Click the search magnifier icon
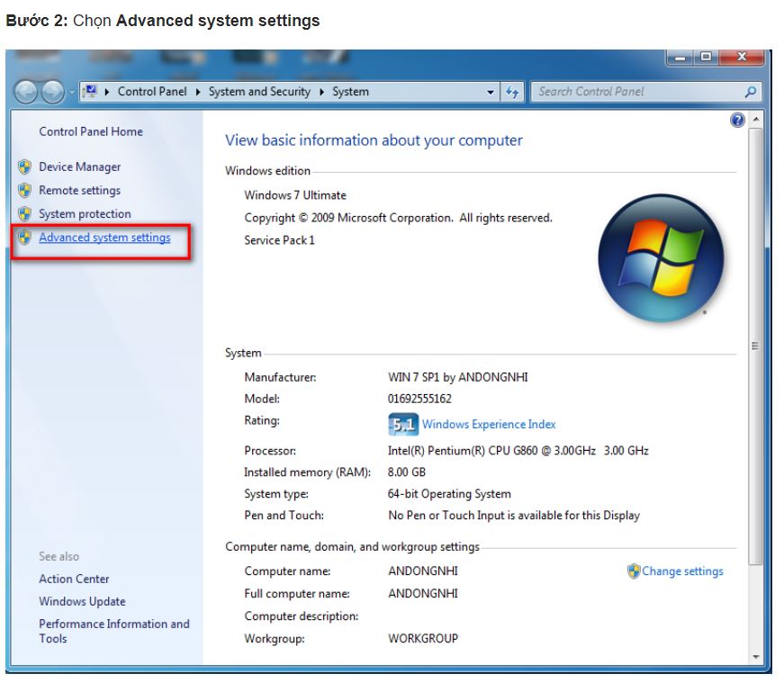784x683 pixels. [x=750, y=92]
